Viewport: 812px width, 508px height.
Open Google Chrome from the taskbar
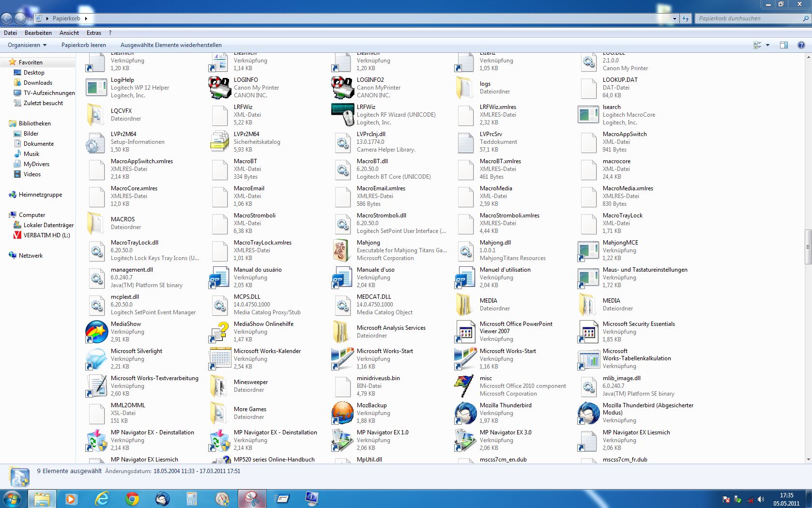(132, 499)
